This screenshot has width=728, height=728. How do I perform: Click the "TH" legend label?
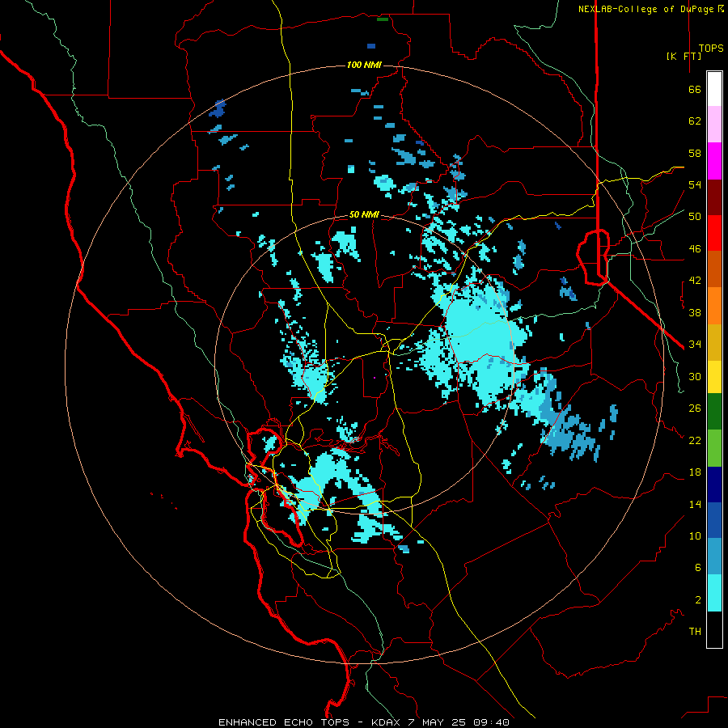click(x=695, y=632)
